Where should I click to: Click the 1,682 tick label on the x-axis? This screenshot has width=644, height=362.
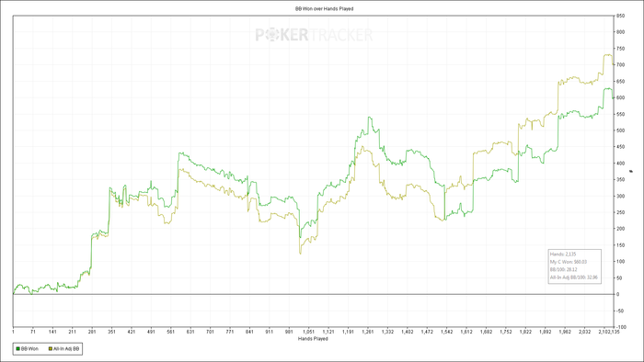[487, 332]
